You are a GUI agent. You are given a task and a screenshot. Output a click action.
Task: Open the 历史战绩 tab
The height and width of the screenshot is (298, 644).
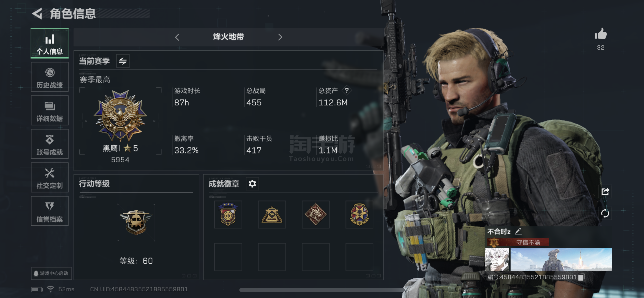tap(50, 77)
